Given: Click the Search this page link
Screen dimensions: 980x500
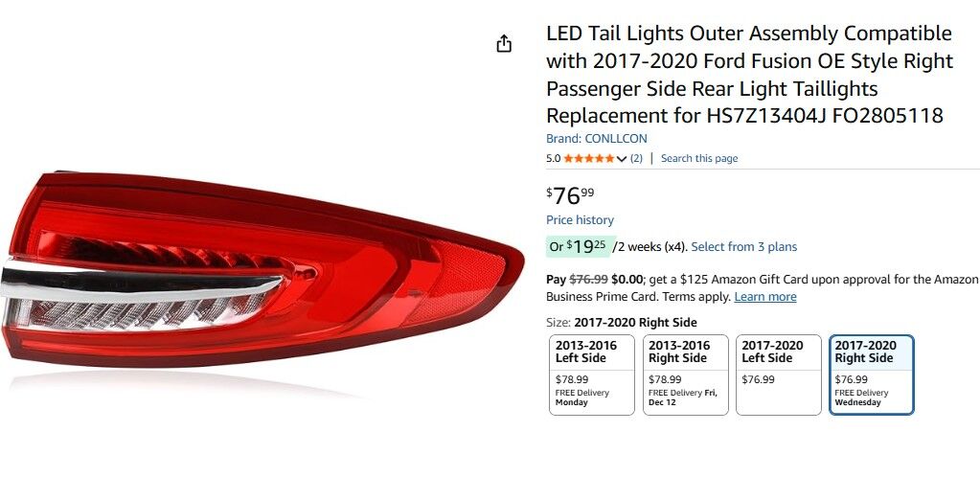Looking at the screenshot, I should pyautogui.click(x=699, y=159).
